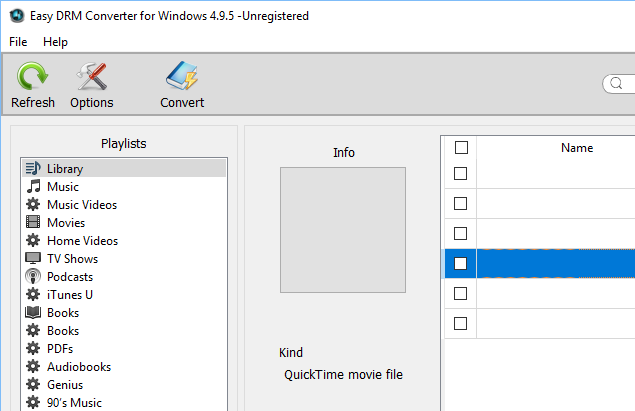Click the open-book icon beside Books
This screenshot has width=635, height=411.
pyautogui.click(x=33, y=312)
